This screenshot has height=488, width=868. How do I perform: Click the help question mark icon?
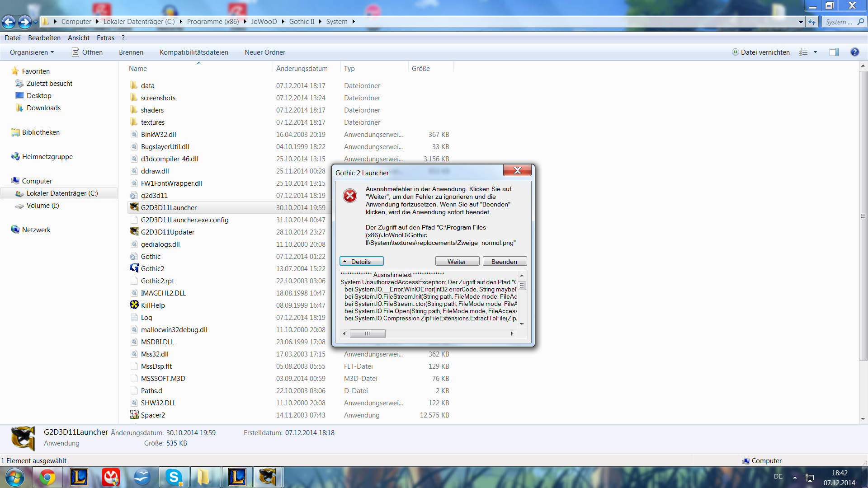point(854,52)
